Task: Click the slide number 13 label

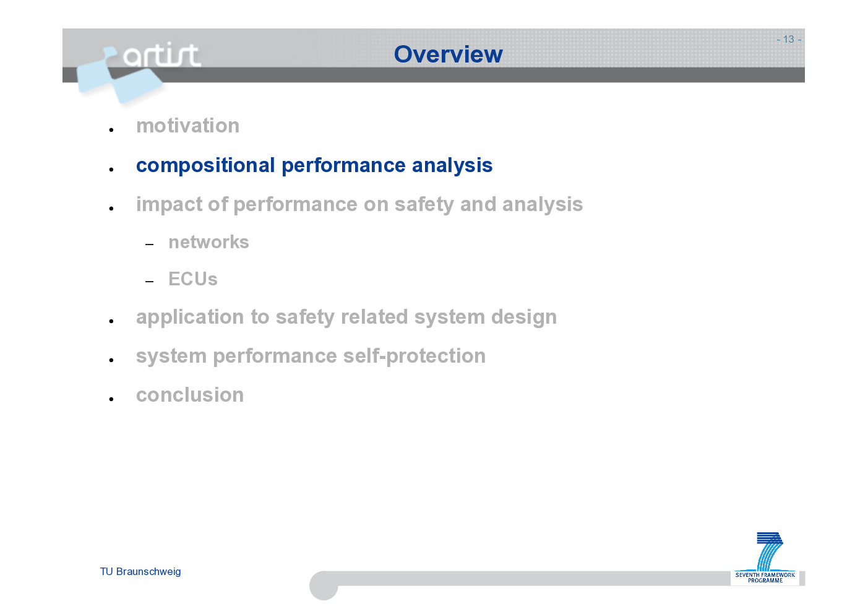Action: (789, 39)
